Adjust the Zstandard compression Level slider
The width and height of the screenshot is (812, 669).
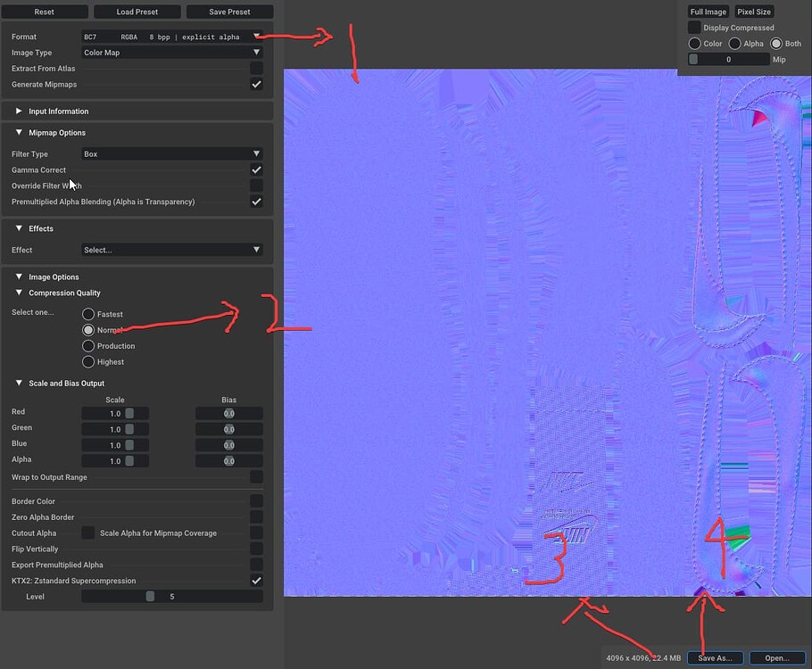click(x=149, y=596)
